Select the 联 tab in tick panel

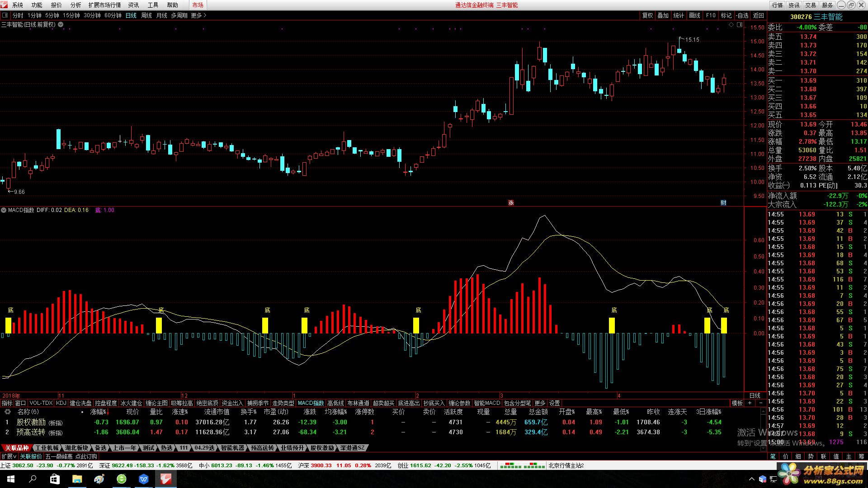[824, 456]
